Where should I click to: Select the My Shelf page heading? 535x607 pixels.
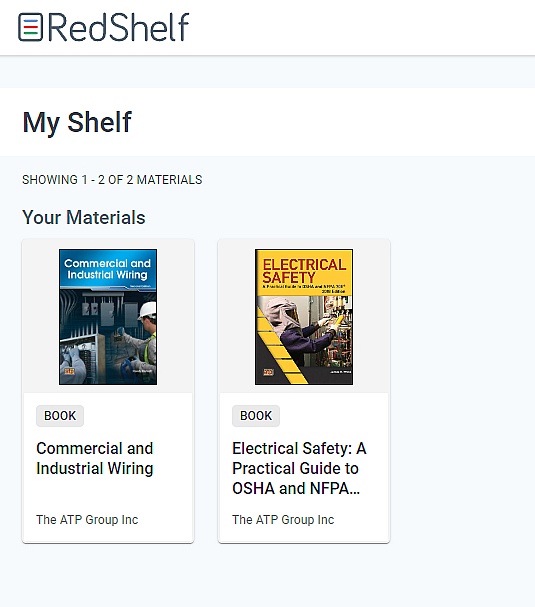coord(77,122)
